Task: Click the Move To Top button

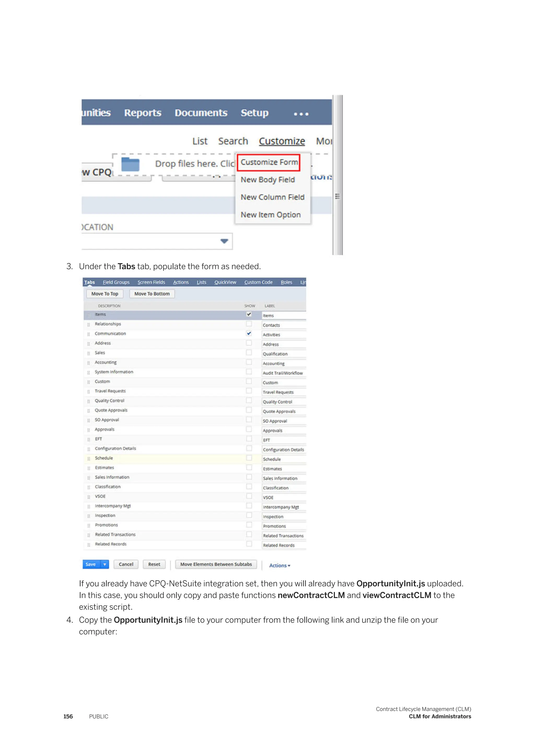Action: pyautogui.click(x=105, y=294)
